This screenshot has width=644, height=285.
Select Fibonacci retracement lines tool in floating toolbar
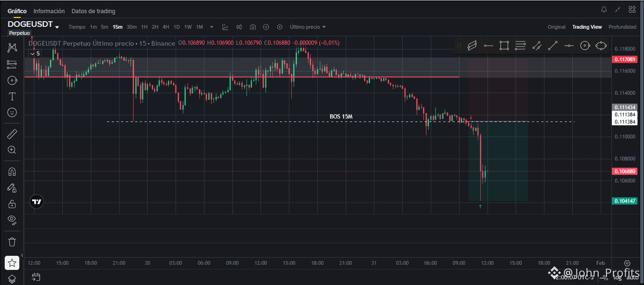(x=520, y=46)
